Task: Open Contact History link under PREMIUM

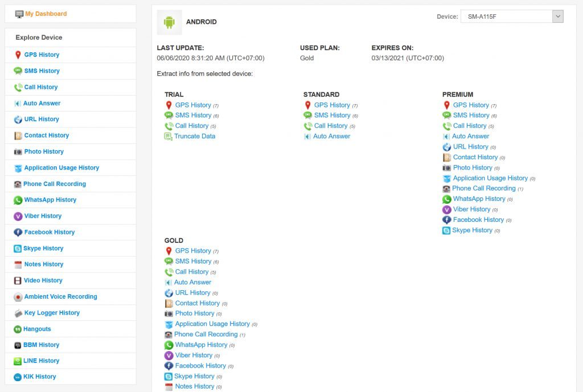Action: (x=475, y=157)
